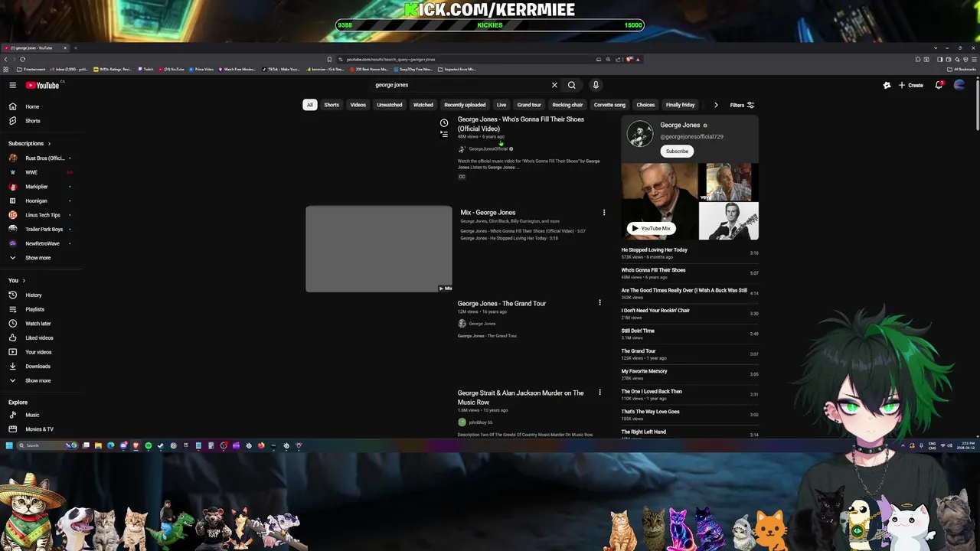Open the browser tab search chevron
The image size is (980, 551).
point(934,48)
